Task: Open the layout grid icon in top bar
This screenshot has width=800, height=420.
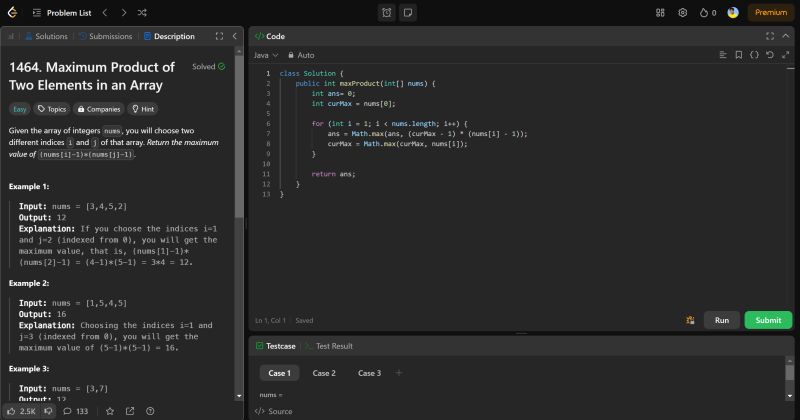Action: click(660, 13)
